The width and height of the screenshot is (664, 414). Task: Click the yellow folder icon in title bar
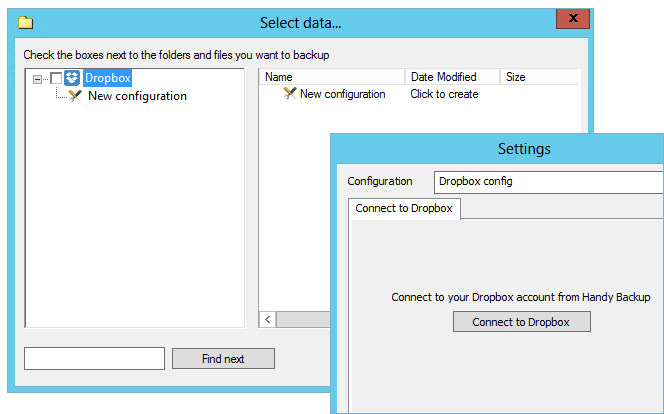pos(26,23)
